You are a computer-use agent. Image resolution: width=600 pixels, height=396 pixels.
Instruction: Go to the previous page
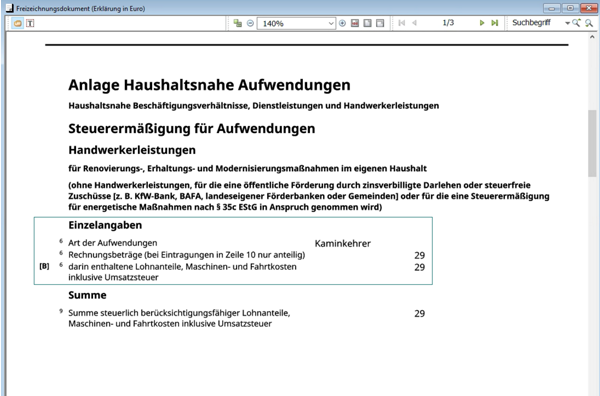tap(414, 23)
